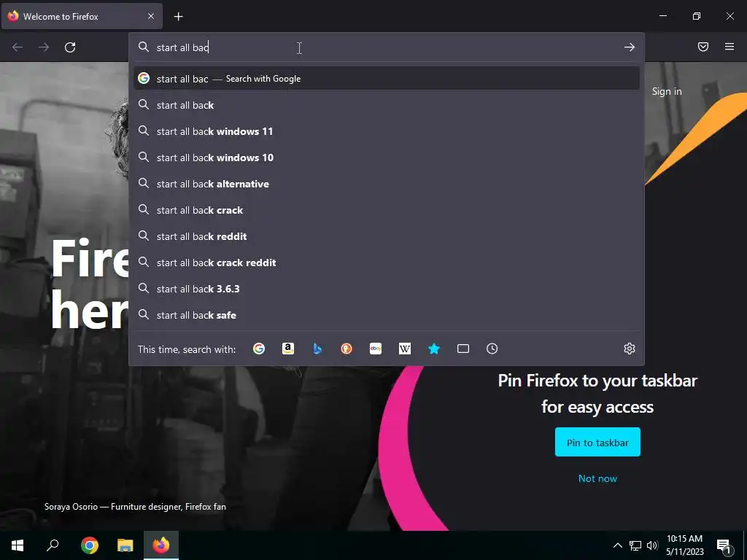This screenshot has width=747, height=560.
Task: Choose suggestion 'start all back windows 11'
Action: tap(387, 131)
